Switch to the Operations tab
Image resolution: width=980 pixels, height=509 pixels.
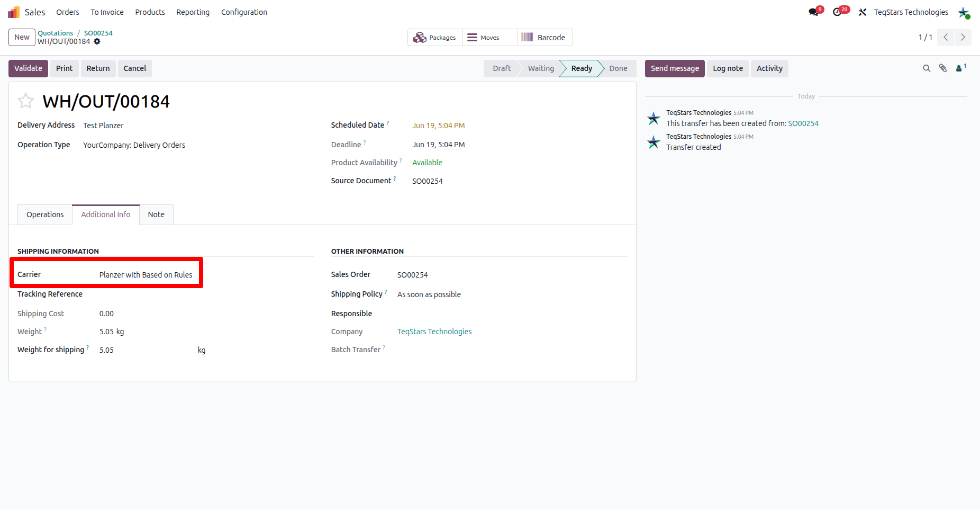(45, 215)
